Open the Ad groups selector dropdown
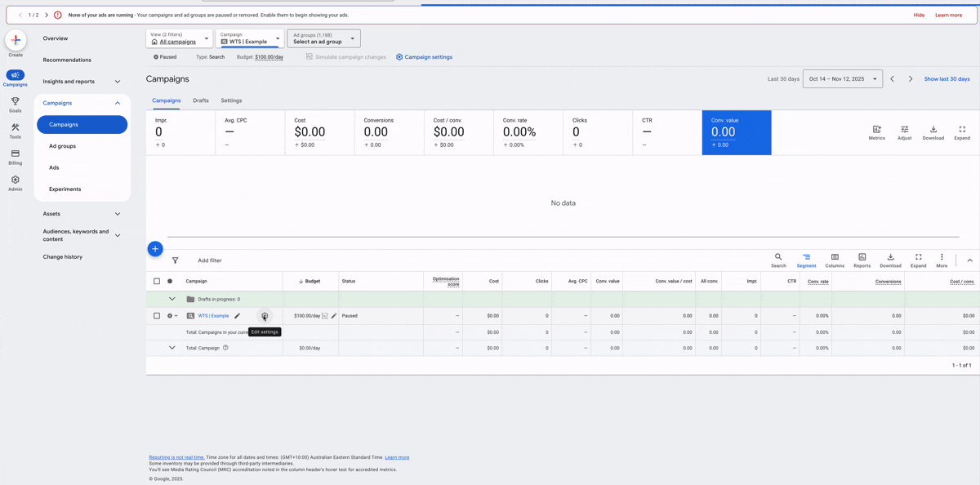Screen dimensions: 980x485 [x=323, y=38]
